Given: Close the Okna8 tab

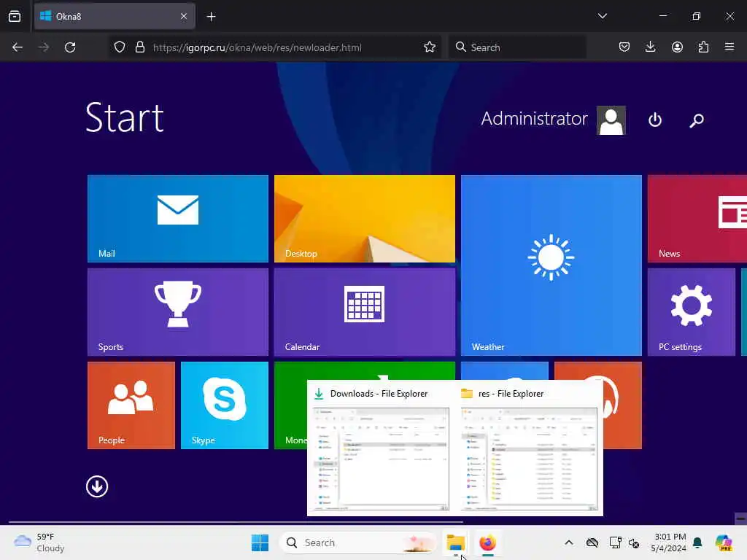Looking at the screenshot, I should [x=184, y=16].
